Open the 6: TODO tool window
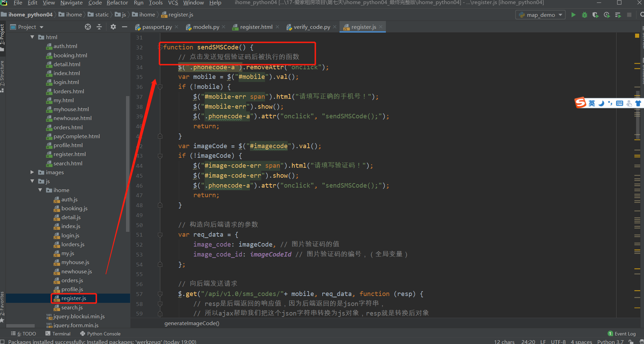Image resolution: width=644 pixels, height=344 pixels. coord(23,334)
